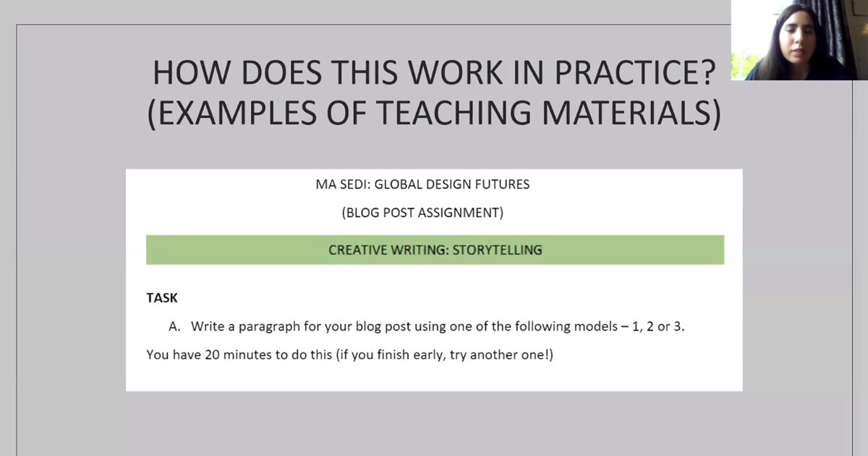Select the '(BLOG POST ASSIGNMENT)' text
Image resolution: width=868 pixels, height=456 pixels.
point(433,213)
